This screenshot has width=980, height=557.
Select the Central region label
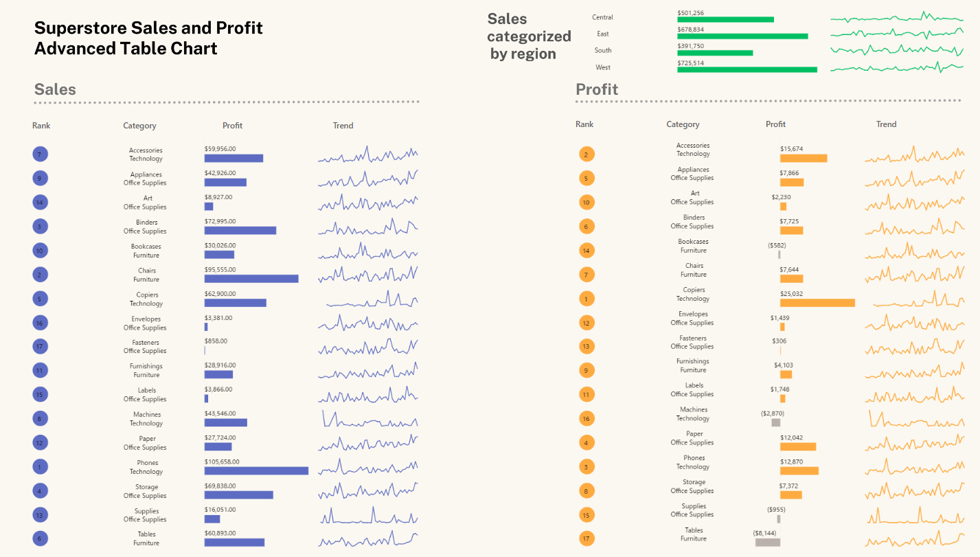(602, 17)
